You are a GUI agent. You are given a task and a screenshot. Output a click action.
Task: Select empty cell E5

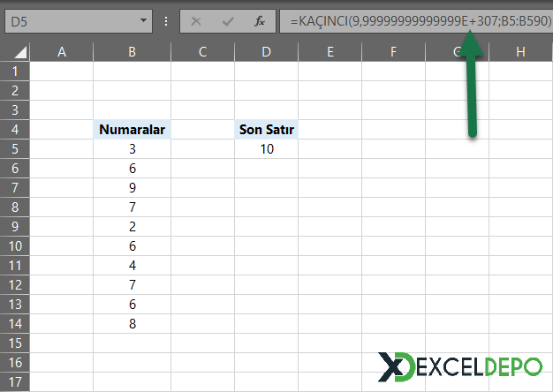tap(330, 148)
